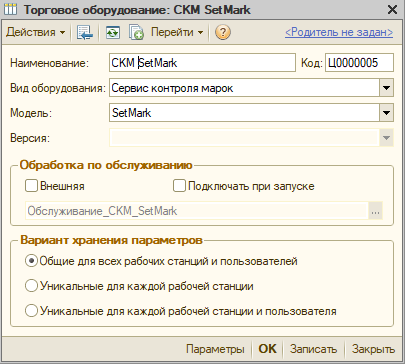Click into the Наименование text field
Viewport: 405px width, 364px height.
tap(202, 63)
